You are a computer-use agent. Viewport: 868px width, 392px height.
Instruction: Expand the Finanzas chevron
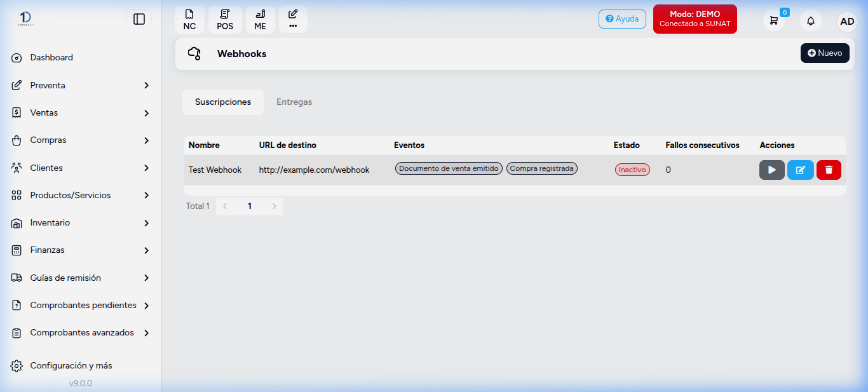(x=146, y=250)
